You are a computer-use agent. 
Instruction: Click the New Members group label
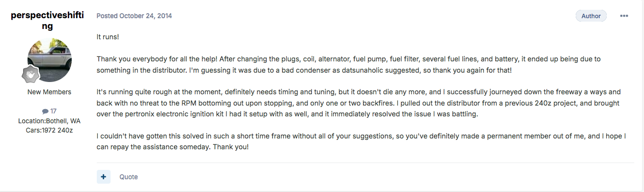click(x=49, y=92)
